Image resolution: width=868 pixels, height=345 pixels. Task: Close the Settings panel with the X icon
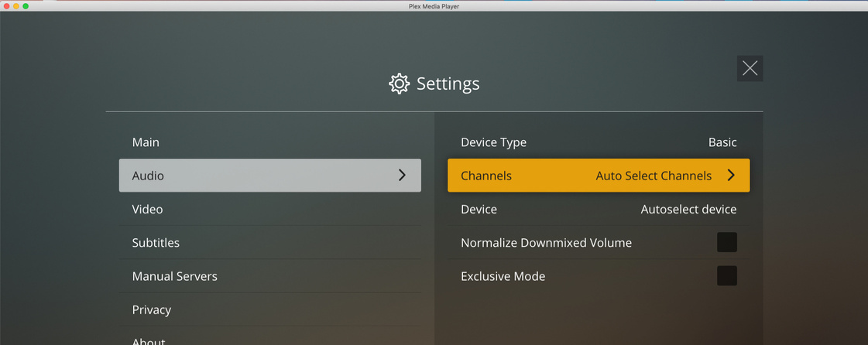(x=750, y=68)
